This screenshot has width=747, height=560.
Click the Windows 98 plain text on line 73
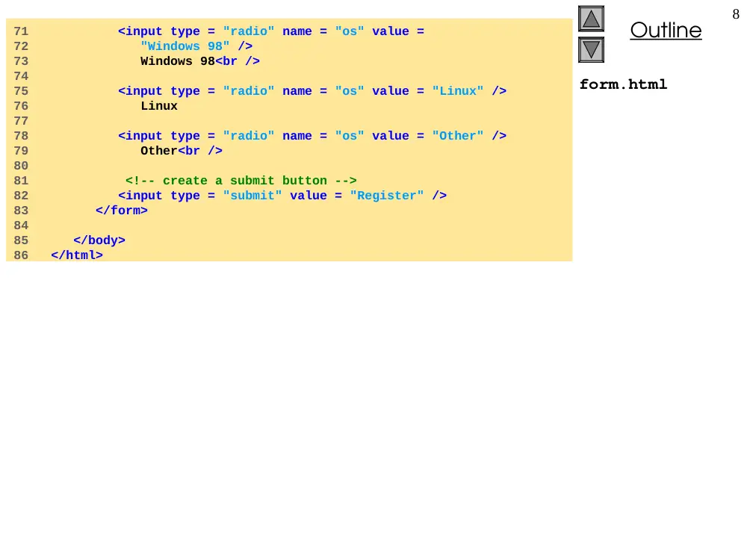pos(178,61)
